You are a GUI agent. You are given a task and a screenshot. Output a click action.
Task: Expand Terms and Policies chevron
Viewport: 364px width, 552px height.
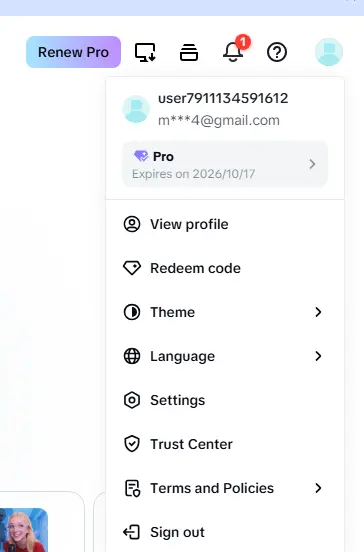[x=318, y=488]
